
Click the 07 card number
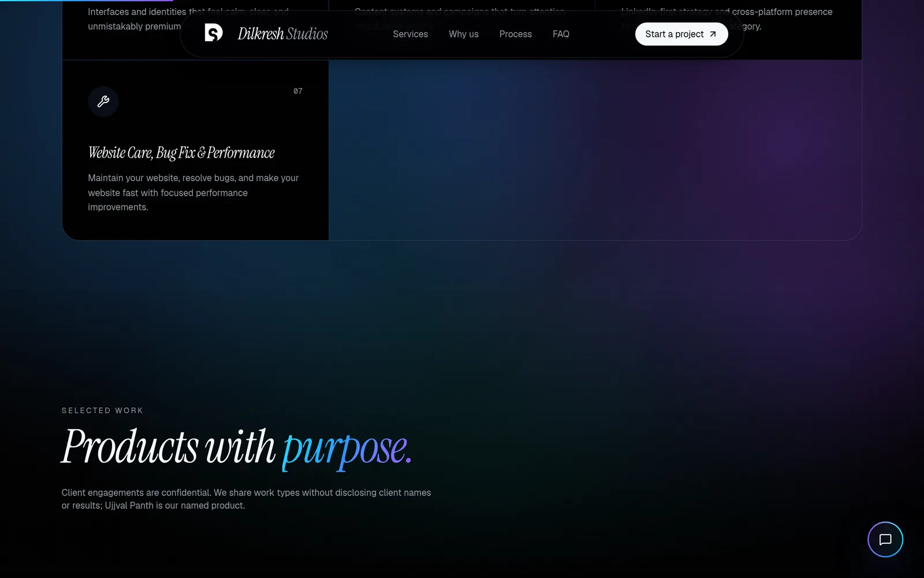coord(298,91)
